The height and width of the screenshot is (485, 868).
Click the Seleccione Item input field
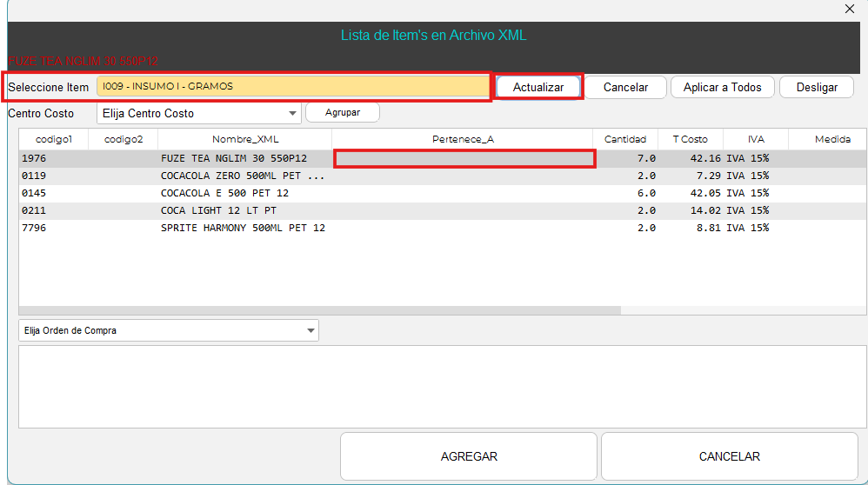pos(292,87)
